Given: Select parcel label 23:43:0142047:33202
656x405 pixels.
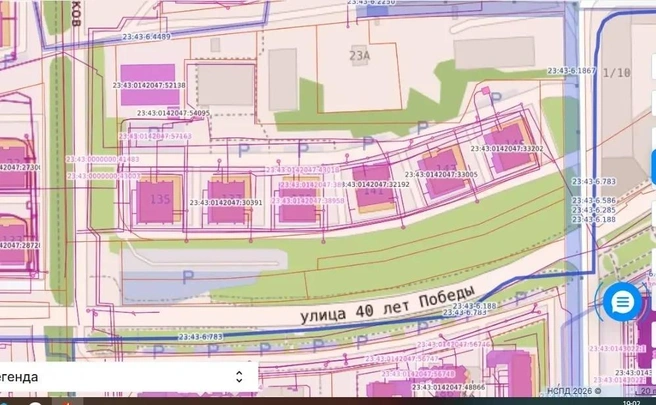Looking at the screenshot, I should [x=507, y=149].
